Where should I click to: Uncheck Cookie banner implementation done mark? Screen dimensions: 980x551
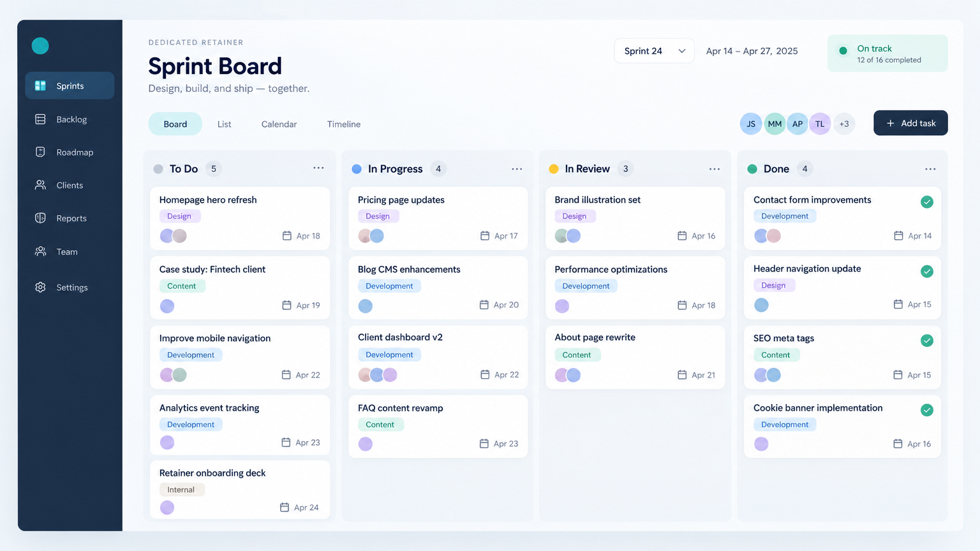point(927,410)
